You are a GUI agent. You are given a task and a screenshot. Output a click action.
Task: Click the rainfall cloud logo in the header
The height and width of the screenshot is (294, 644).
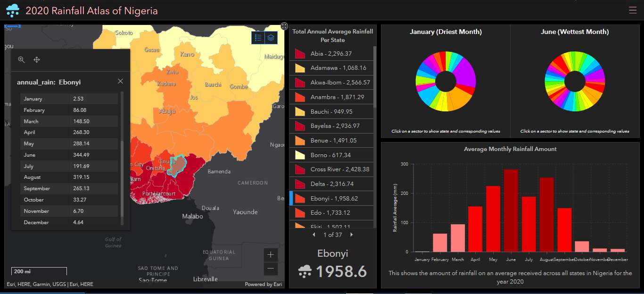click(12, 9)
